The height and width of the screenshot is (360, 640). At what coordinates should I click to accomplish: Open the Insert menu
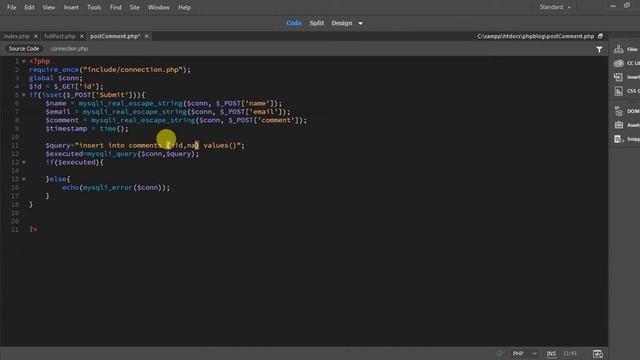pos(71,7)
